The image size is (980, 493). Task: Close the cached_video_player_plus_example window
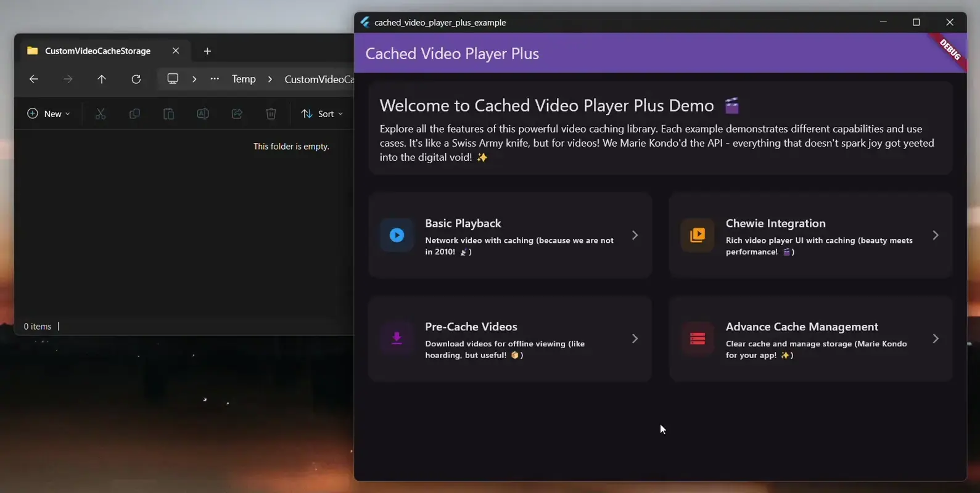[950, 22]
